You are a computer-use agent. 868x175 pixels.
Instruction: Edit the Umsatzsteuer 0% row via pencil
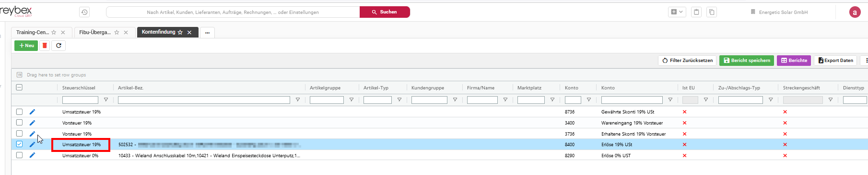coord(32,155)
